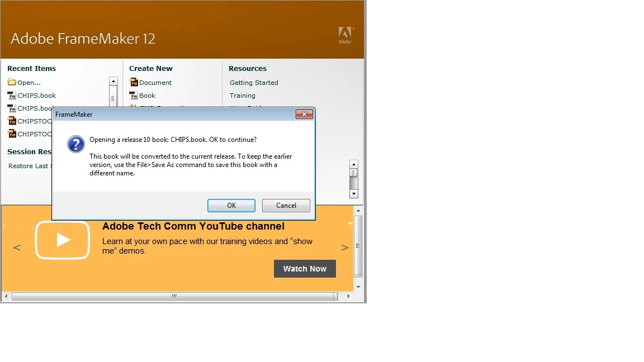Open recent item CHIPS.book at top

[x=36, y=95]
